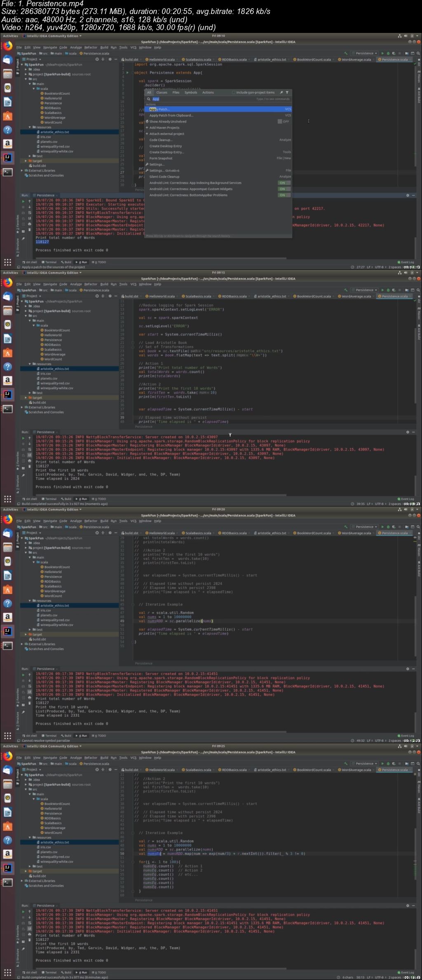Open Event Log in the 09:15 frame
422x980 pixels.
click(x=406, y=499)
